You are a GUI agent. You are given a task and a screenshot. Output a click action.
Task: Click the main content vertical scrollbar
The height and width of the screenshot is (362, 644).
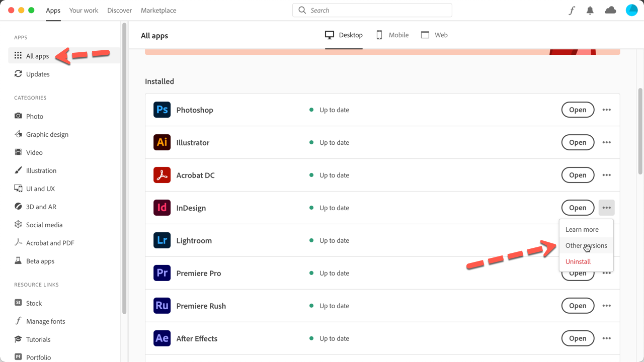640,131
